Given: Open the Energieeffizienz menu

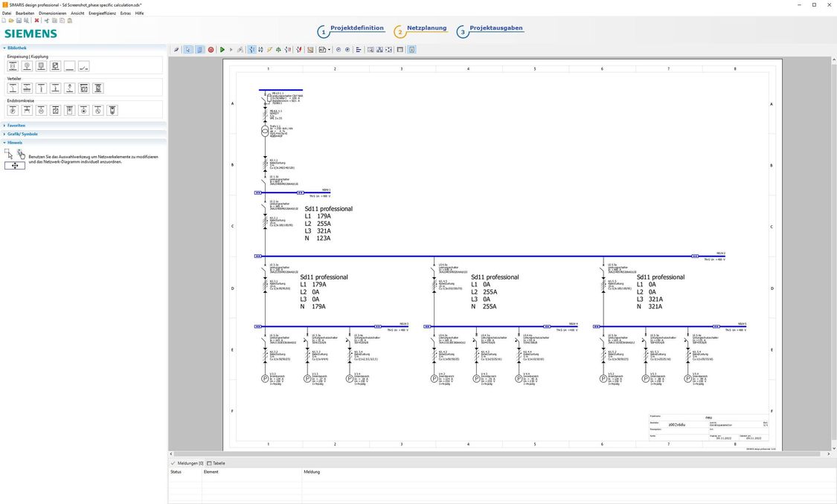Looking at the screenshot, I should point(103,13).
